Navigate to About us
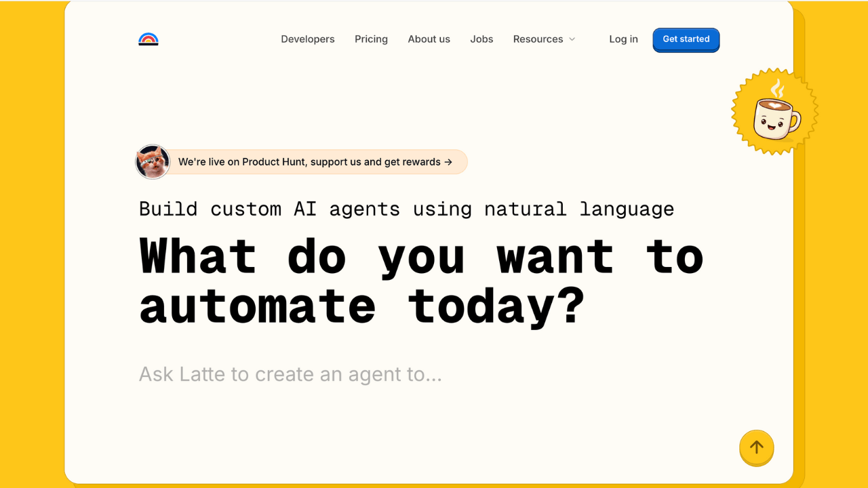 (429, 39)
